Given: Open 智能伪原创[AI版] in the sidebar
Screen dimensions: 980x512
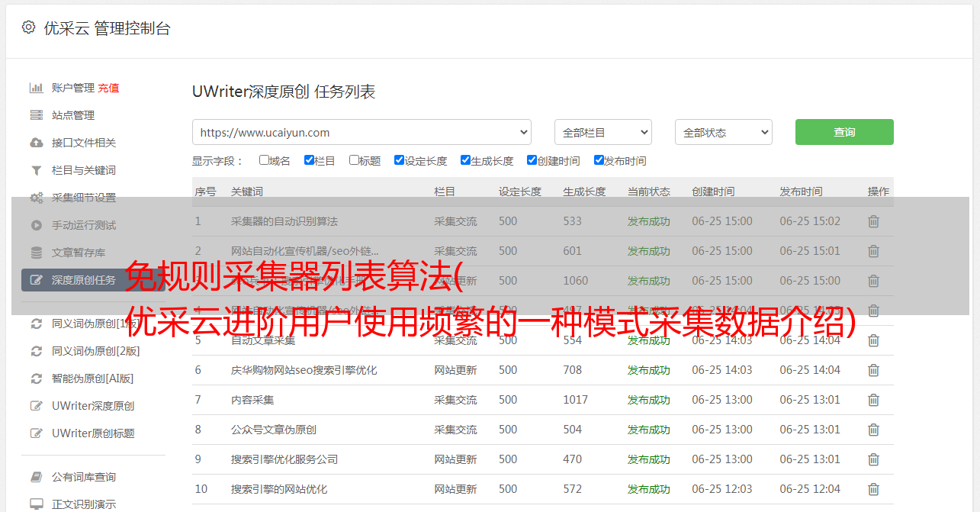Looking at the screenshot, I should (92, 378).
